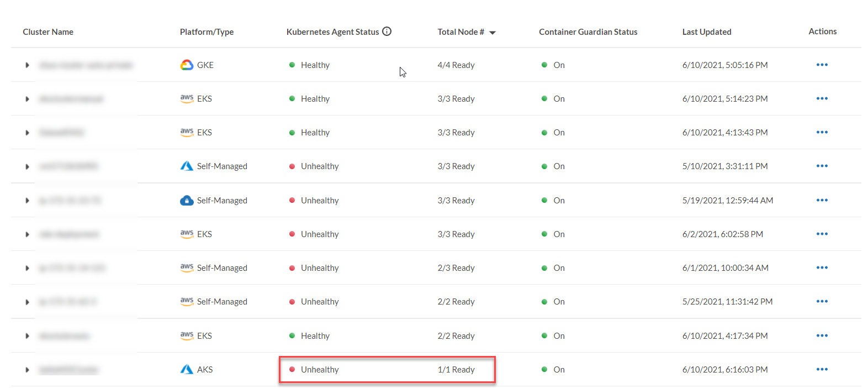Screen dimensions: 868x388
Task: Expand the row updated 5/19/2021
Action: (x=27, y=201)
